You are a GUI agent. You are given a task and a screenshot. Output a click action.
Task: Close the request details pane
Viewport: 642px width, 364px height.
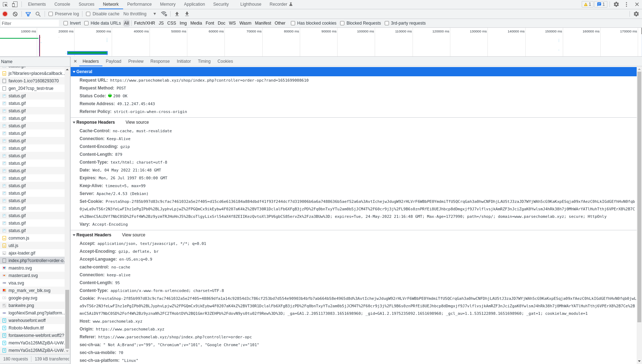[75, 61]
